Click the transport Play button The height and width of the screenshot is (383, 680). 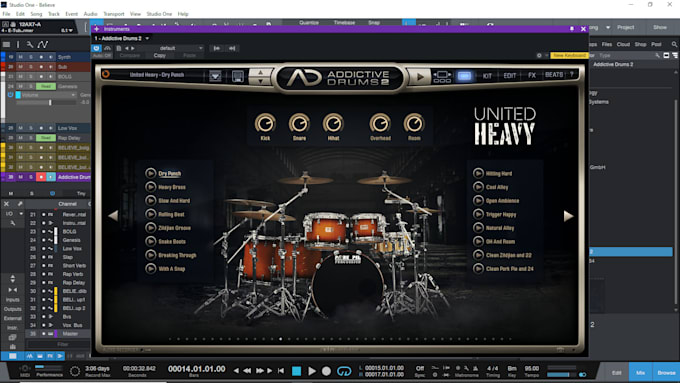pos(312,371)
